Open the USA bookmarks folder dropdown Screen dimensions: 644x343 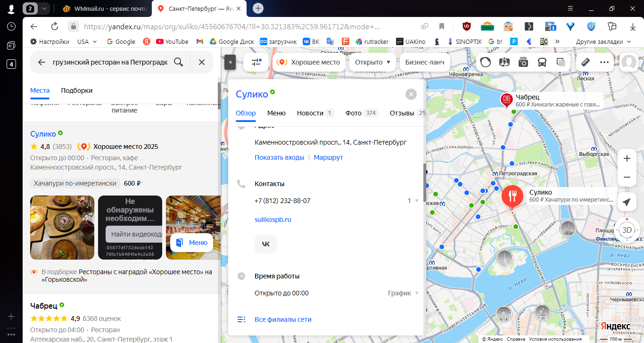[x=87, y=41]
